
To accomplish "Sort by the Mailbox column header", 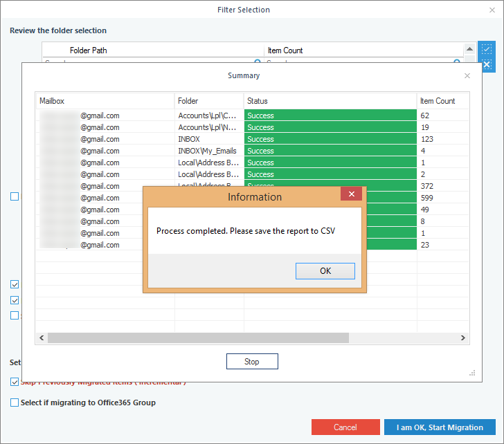I will (x=104, y=101).
